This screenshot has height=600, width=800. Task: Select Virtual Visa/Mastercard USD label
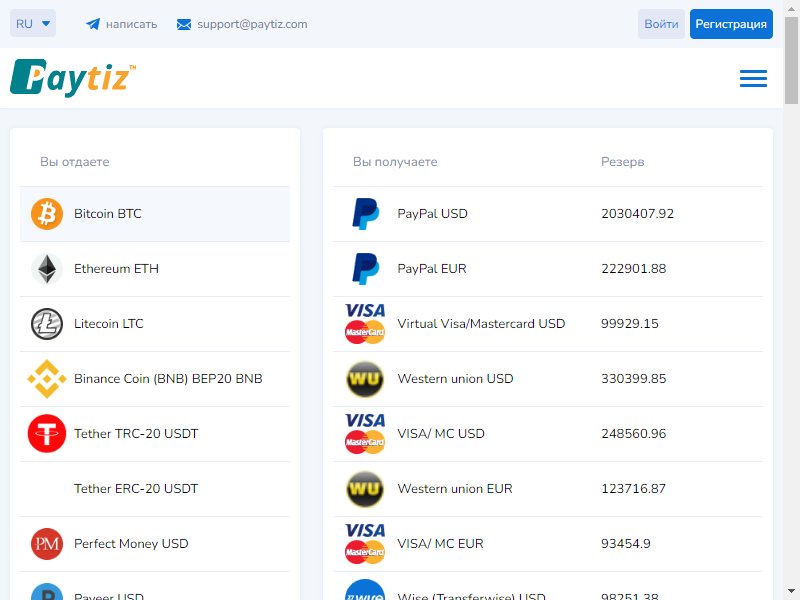point(481,324)
